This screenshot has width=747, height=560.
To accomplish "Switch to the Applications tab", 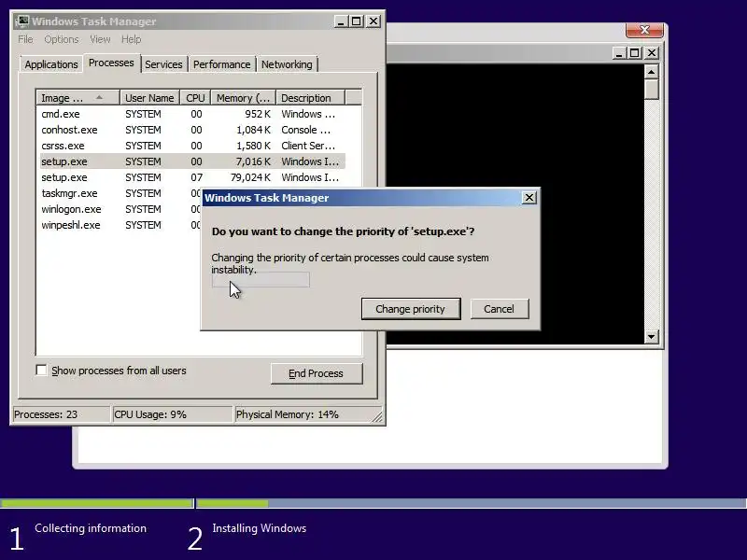I will [x=51, y=64].
